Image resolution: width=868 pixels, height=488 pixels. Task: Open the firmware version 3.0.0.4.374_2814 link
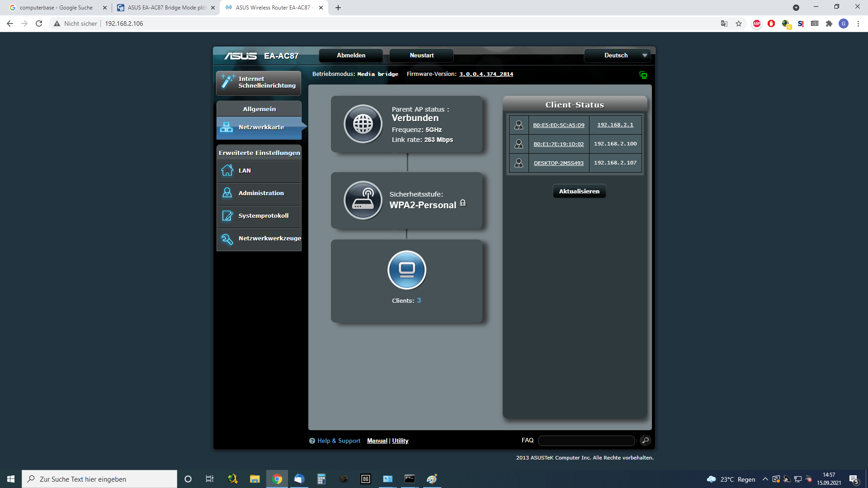486,74
